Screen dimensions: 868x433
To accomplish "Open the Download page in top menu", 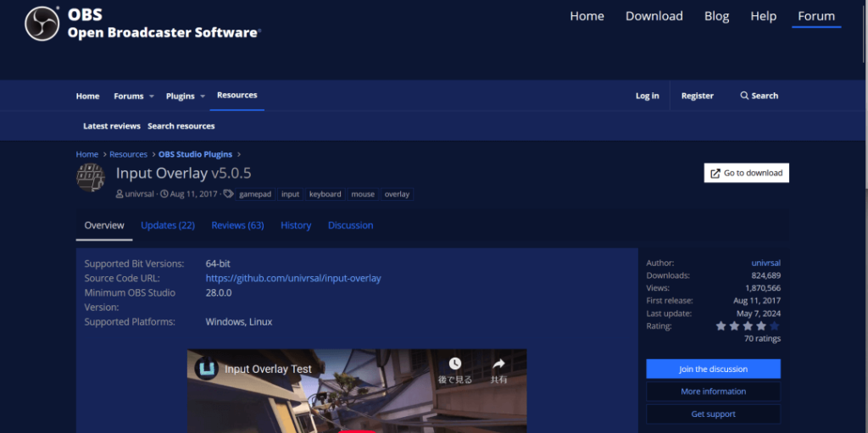I will pos(654,16).
